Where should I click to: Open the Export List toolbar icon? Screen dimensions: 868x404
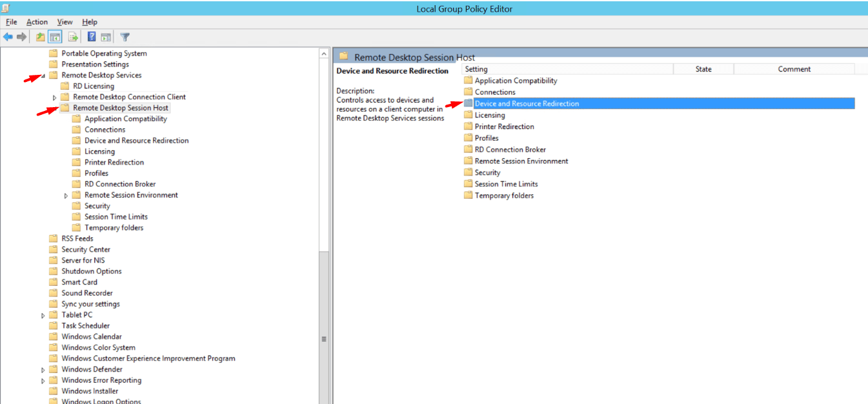(72, 37)
